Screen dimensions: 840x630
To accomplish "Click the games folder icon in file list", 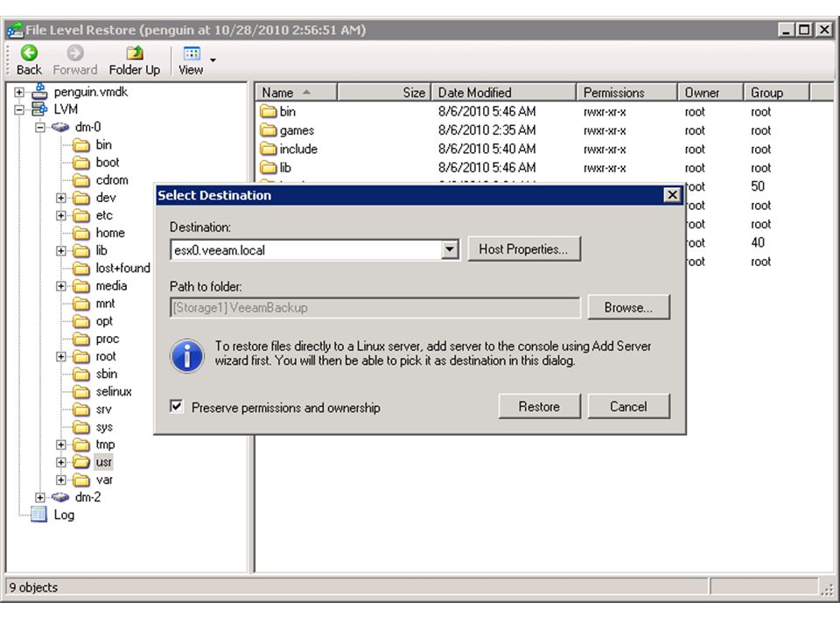I will [x=268, y=130].
